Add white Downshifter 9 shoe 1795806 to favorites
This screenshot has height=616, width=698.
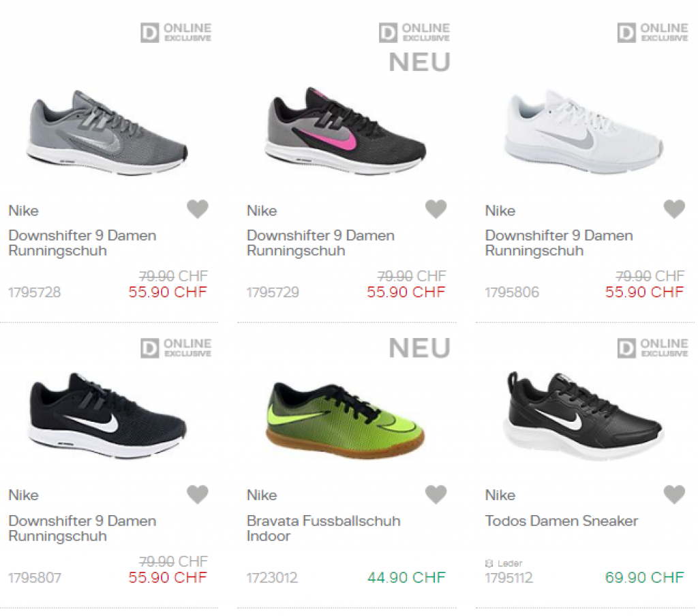click(674, 209)
